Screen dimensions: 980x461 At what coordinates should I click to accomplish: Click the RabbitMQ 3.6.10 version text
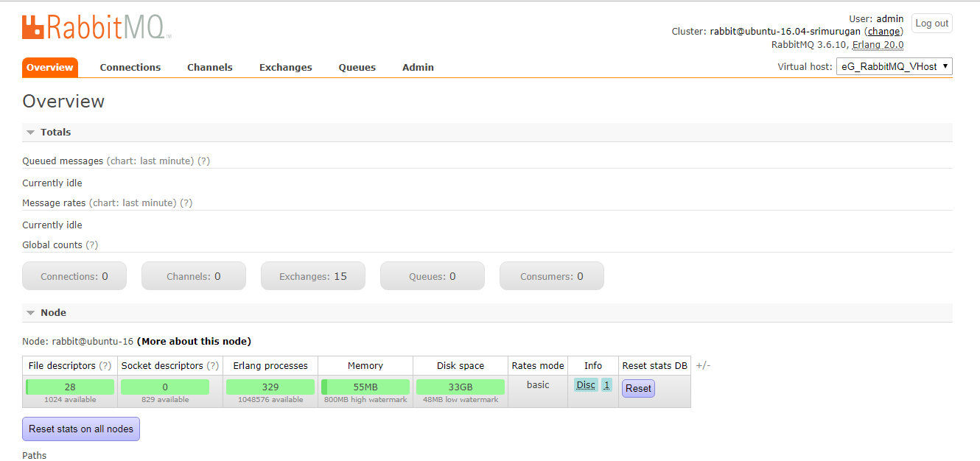[809, 45]
